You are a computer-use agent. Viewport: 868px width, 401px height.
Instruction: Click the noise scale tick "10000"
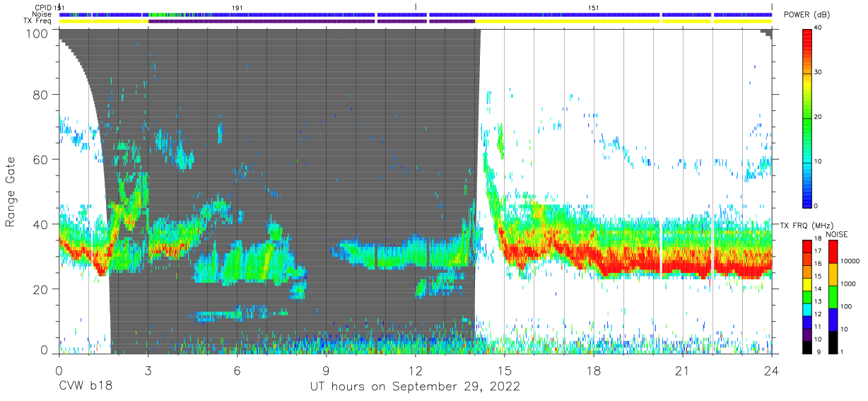click(x=849, y=262)
